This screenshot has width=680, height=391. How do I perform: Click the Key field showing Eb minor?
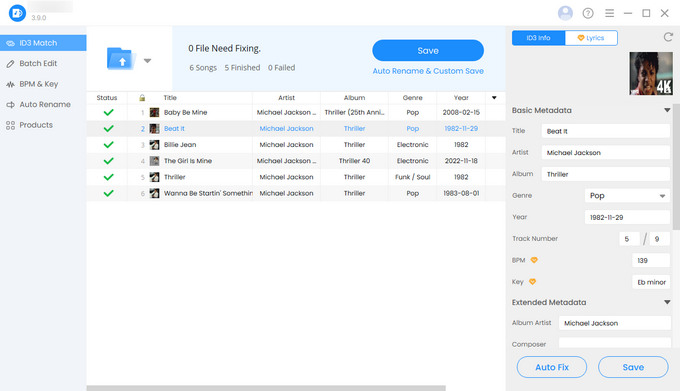[651, 282]
